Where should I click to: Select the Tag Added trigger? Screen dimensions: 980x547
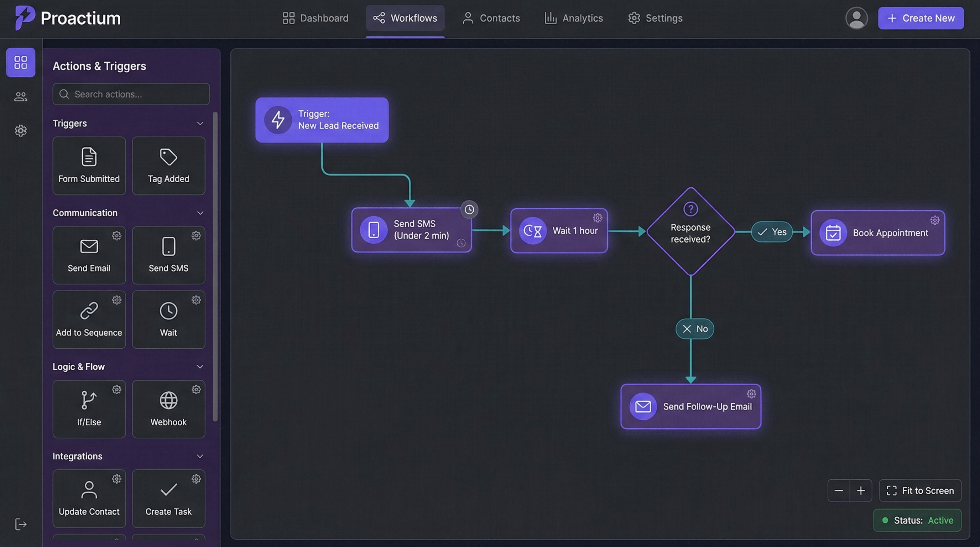[x=168, y=166]
